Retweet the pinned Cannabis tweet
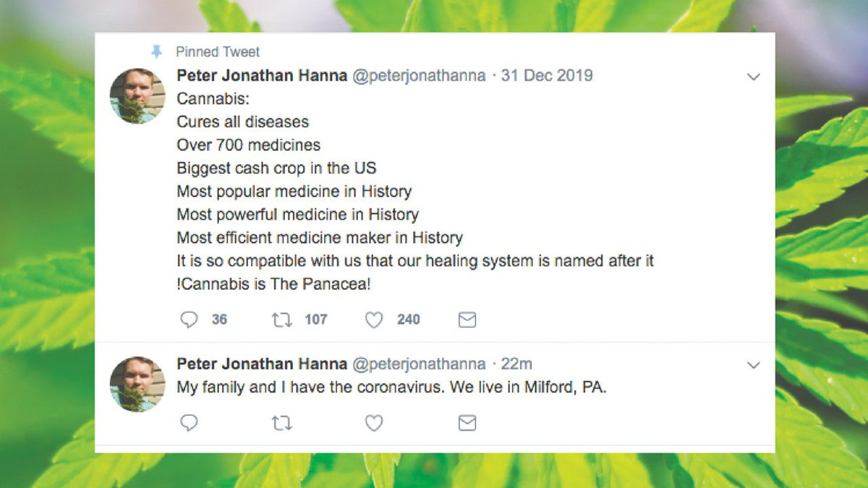Viewport: 868px width, 488px height. pos(281,320)
